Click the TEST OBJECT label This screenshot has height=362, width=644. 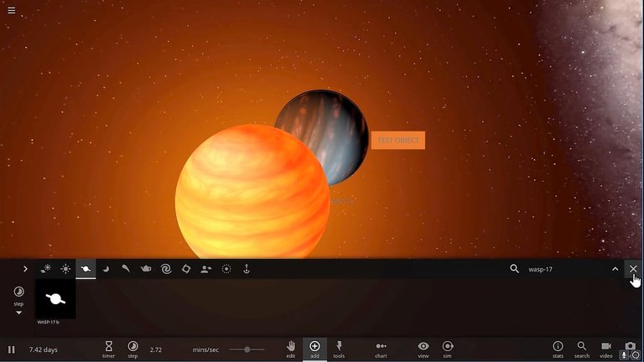[x=398, y=141]
